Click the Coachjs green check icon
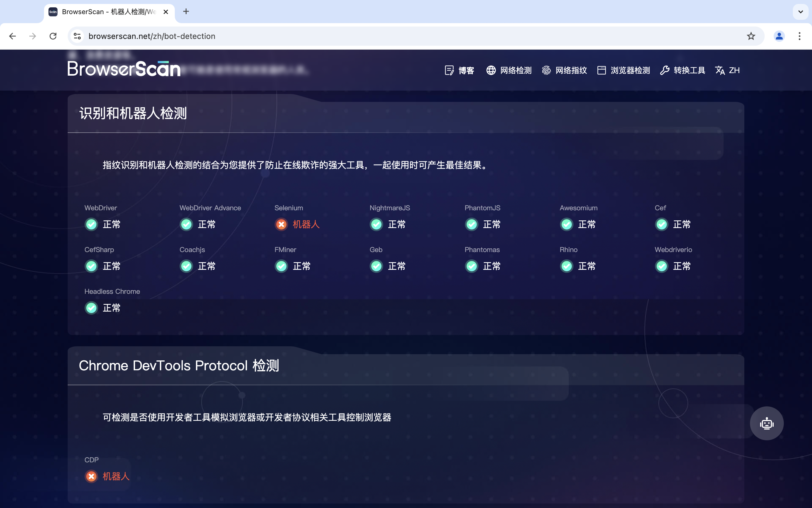 point(186,266)
